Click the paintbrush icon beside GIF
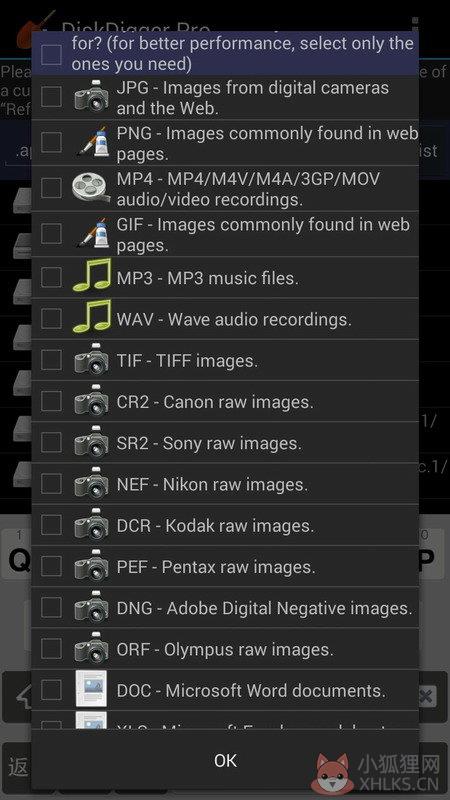 [93, 233]
